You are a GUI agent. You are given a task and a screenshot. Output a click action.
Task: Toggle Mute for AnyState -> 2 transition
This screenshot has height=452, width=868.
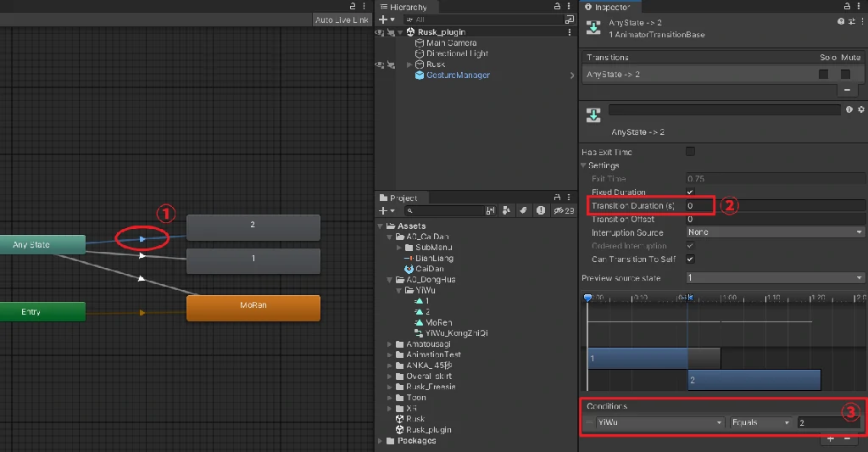pos(845,75)
